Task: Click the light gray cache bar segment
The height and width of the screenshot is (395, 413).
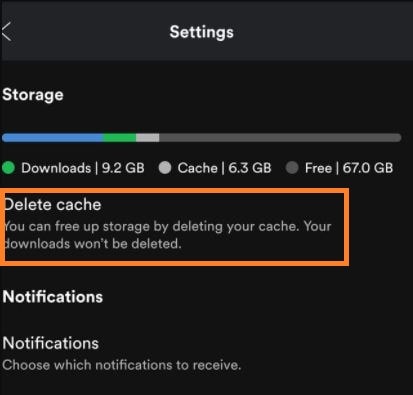Action: coord(147,137)
